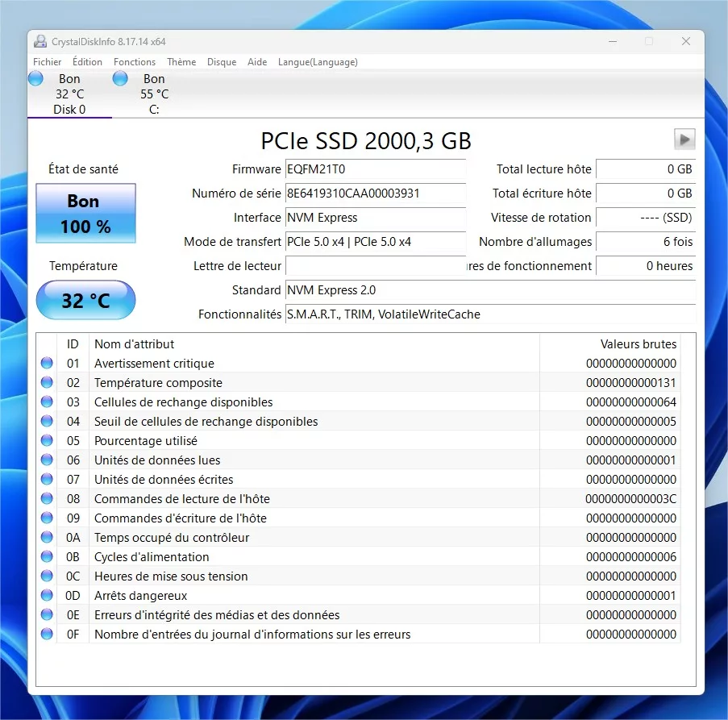Click the Nombre d'allumages value 6 fois
The image size is (728, 720).
tap(646, 242)
